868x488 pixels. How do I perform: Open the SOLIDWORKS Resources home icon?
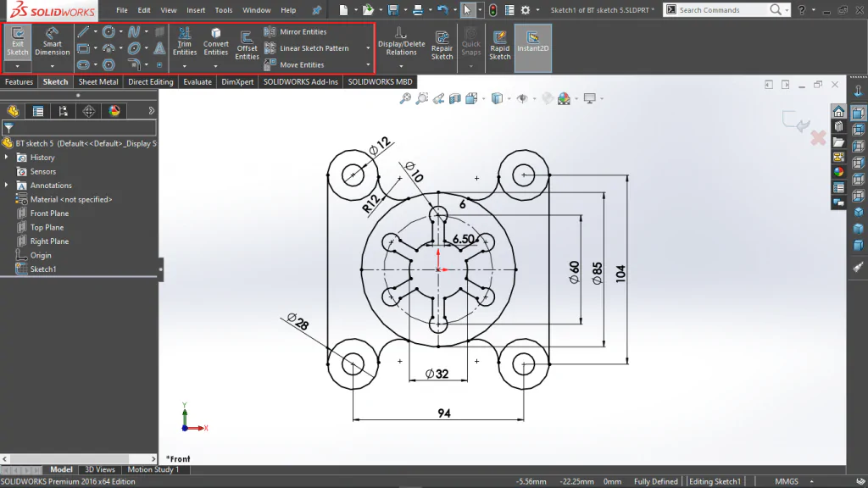[x=838, y=111]
